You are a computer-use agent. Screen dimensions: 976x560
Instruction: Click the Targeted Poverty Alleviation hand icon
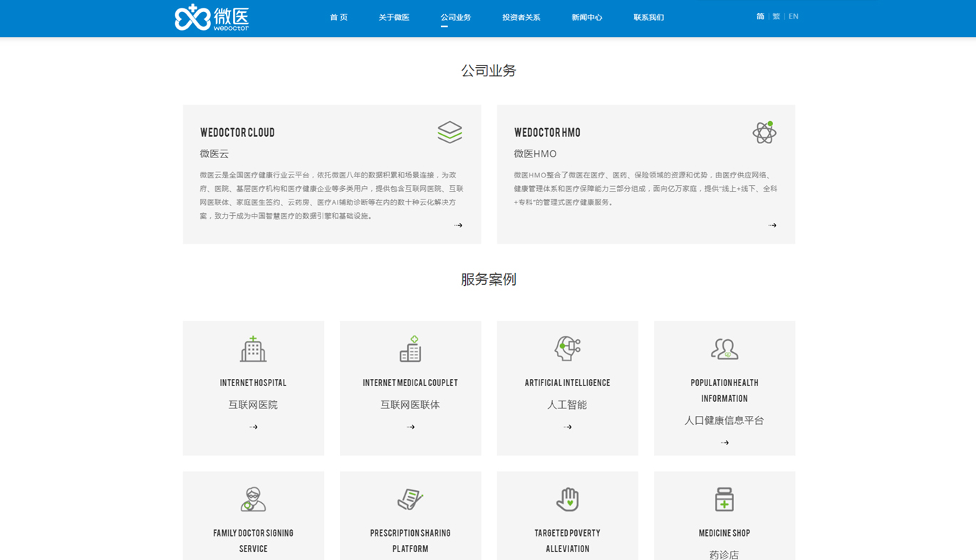pyautogui.click(x=567, y=499)
